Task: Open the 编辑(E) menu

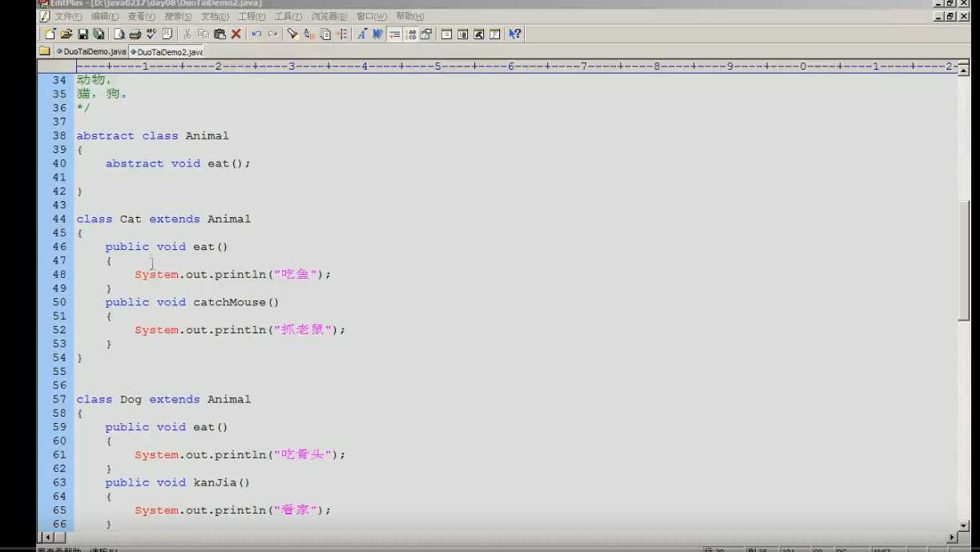Action: (x=105, y=16)
